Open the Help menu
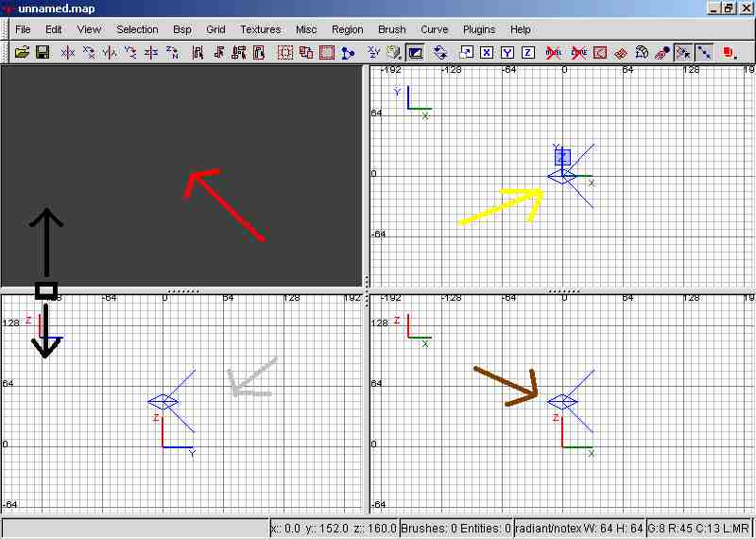This screenshot has height=540, width=756. pos(520,29)
